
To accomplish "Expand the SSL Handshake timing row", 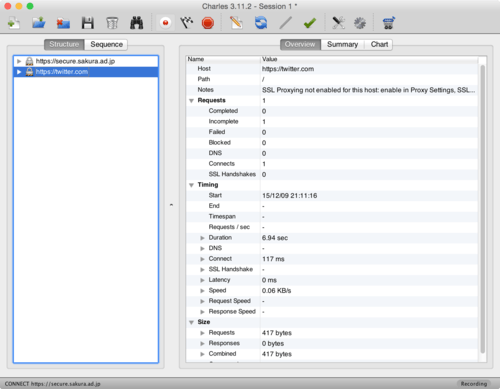I will 202,270.
